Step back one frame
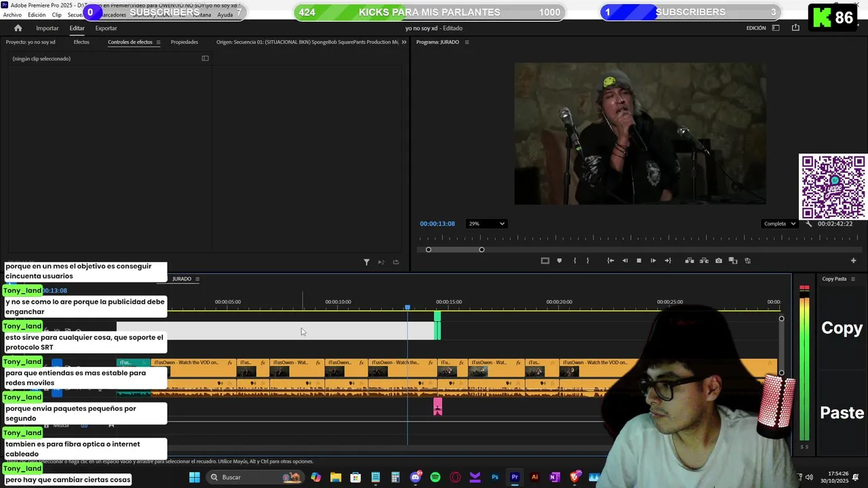The height and width of the screenshot is (488, 868). [x=625, y=261]
